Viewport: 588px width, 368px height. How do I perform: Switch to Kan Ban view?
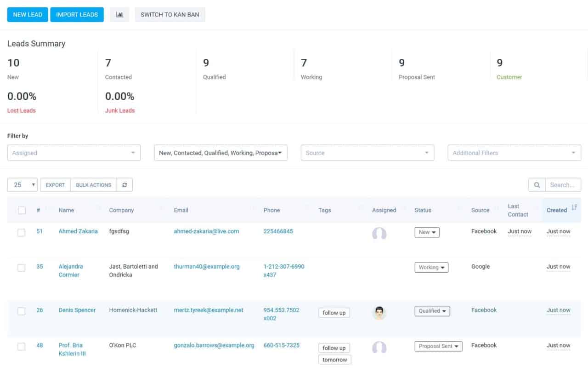pyautogui.click(x=170, y=15)
